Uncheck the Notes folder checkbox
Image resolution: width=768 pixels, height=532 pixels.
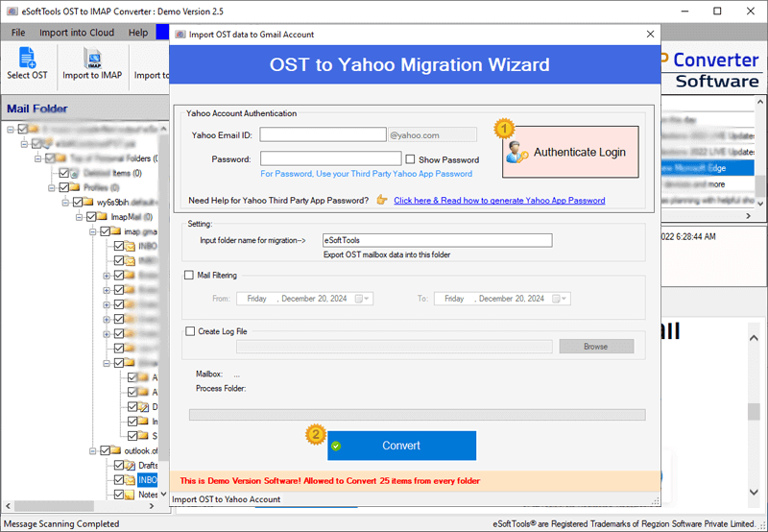pos(118,495)
